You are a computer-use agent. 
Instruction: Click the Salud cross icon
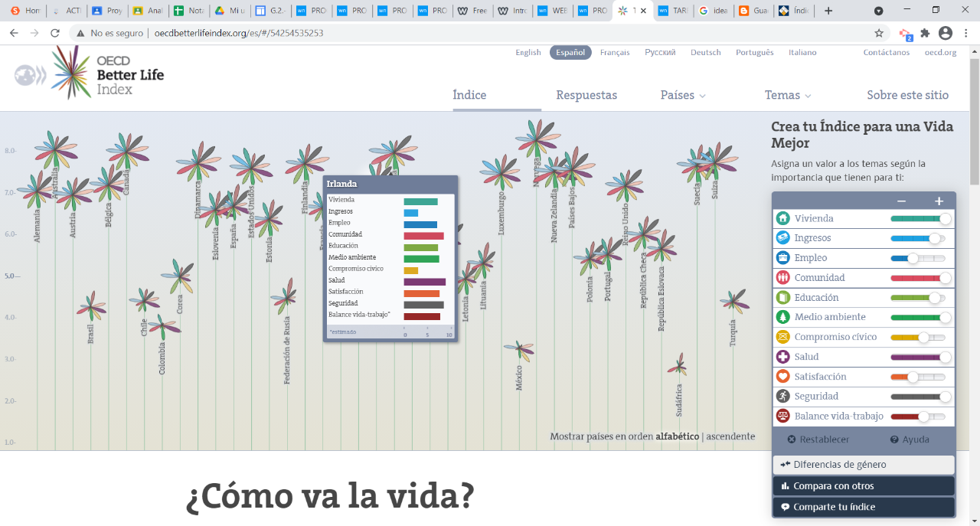pos(783,357)
